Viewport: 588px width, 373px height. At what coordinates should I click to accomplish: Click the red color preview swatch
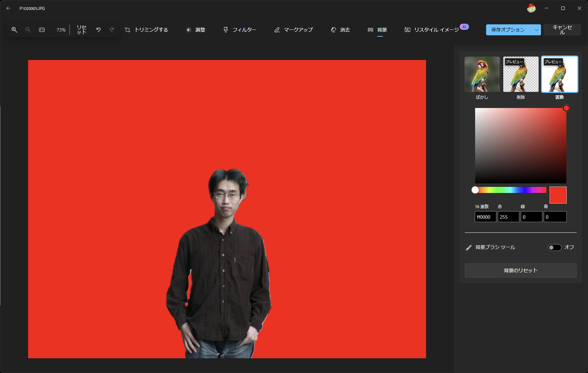click(x=558, y=195)
